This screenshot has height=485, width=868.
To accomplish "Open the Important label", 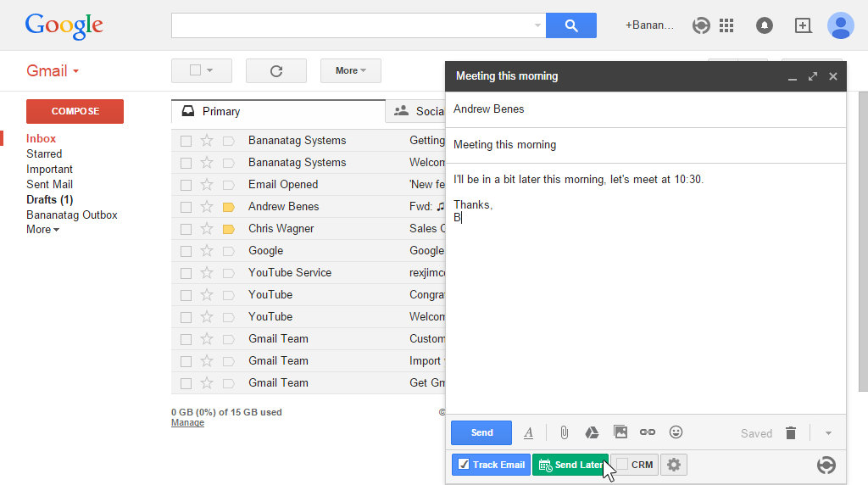I will coord(49,169).
